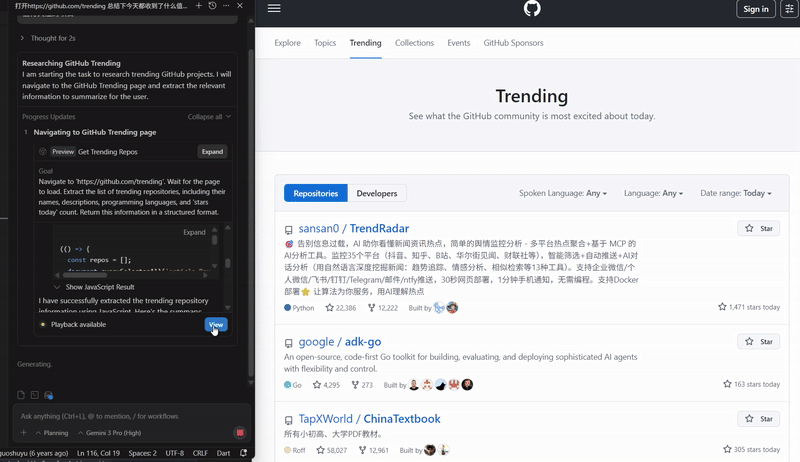Screen dimensions: 800x462
Task: Select the Trending tab
Action: coord(365,43)
